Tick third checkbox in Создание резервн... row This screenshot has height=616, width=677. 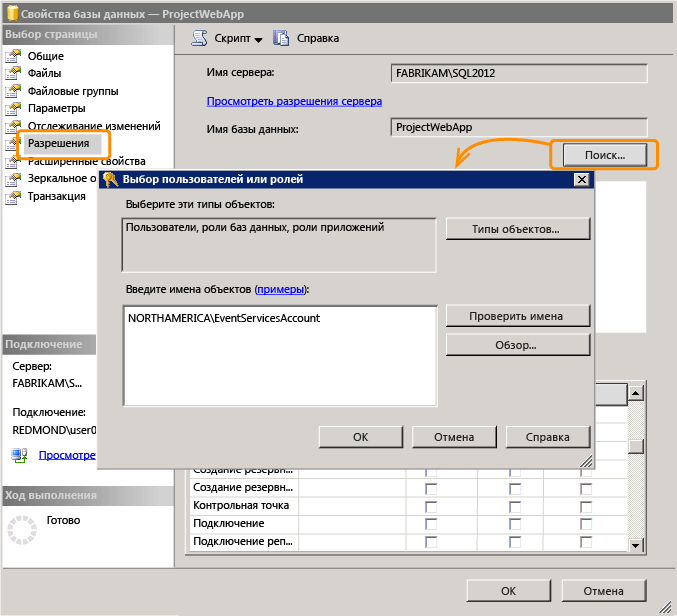[x=586, y=489]
